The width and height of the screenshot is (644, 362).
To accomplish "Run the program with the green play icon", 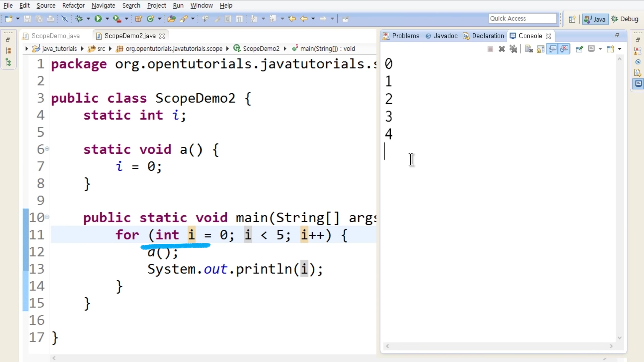I will point(98,19).
